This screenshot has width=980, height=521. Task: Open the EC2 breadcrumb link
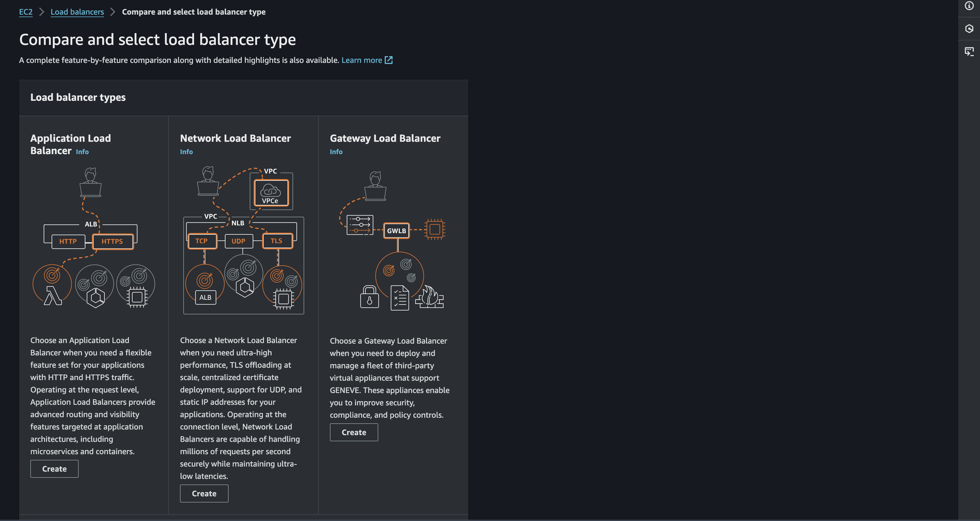[26, 12]
